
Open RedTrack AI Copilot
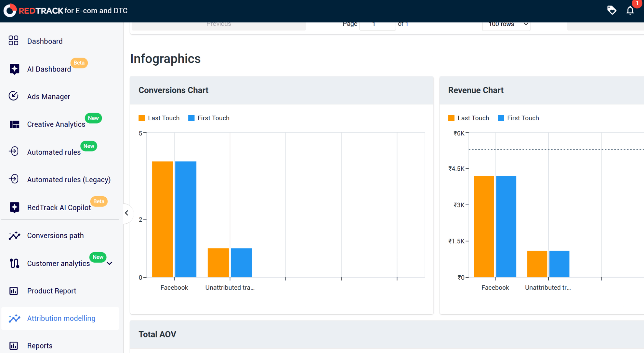pyautogui.click(x=59, y=208)
